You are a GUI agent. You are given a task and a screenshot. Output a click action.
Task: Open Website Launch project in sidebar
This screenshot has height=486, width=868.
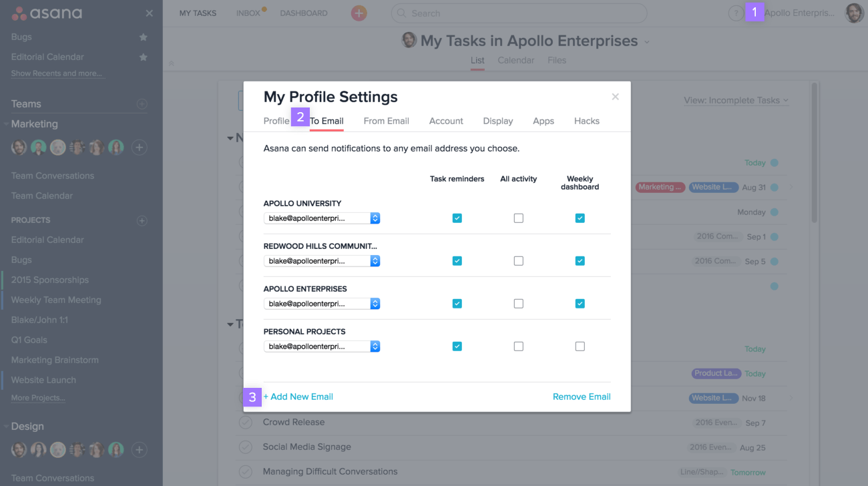coord(43,380)
